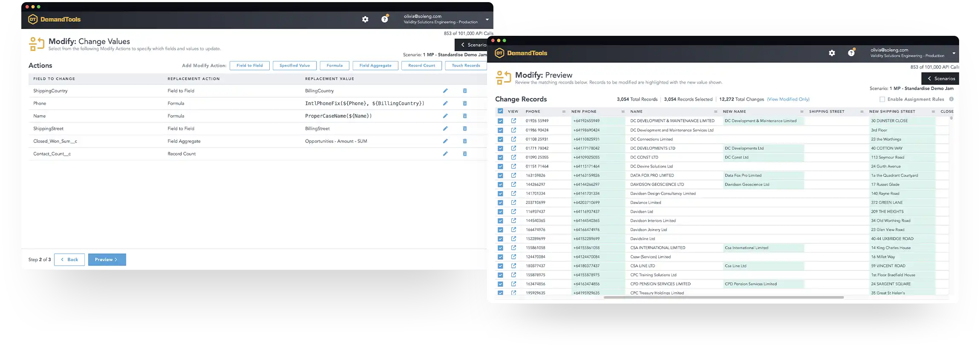Image resolution: width=980 pixels, height=354 pixels.
Task: Edit the ShippingCountry action with pencil icon
Action: tap(445, 91)
